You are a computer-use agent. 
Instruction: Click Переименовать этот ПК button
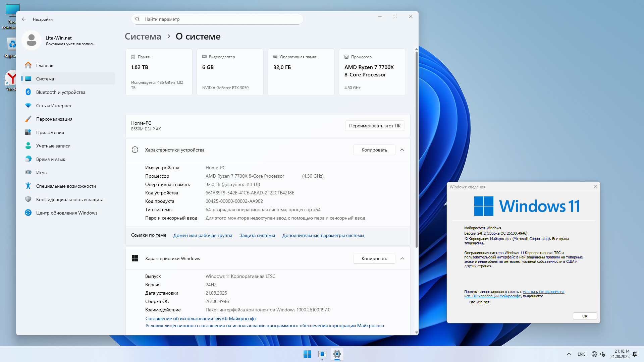click(x=375, y=126)
